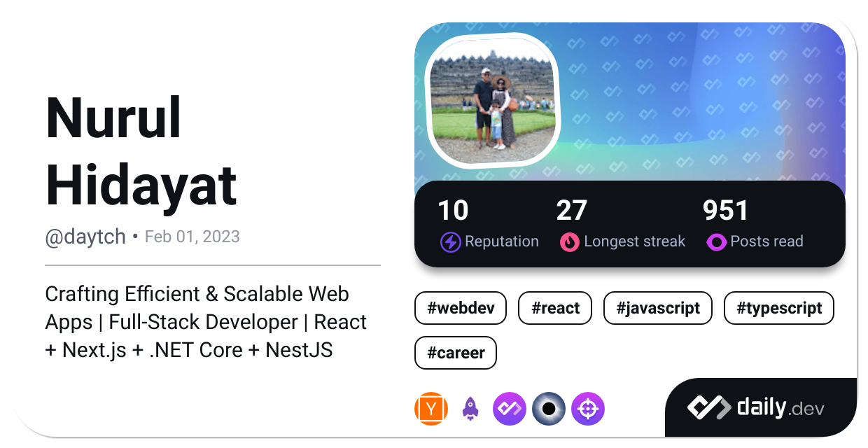Open the profile photo thumbnail
Viewport: 868px width, 448px height.
click(x=492, y=102)
